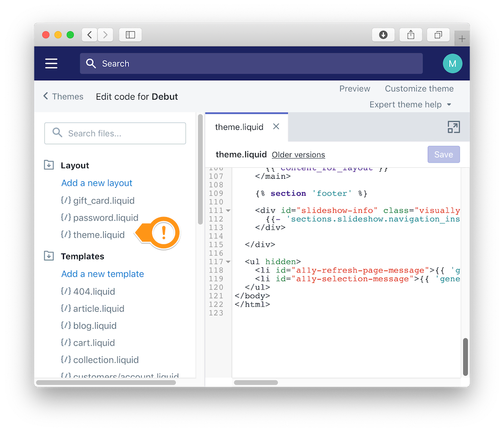504x432 pixels.
Task: Click the Save button
Action: (x=444, y=155)
